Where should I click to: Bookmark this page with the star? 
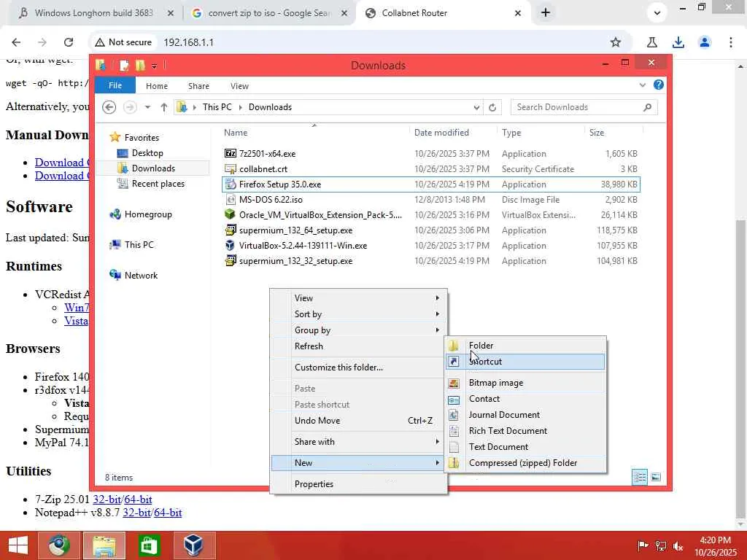[616, 42]
